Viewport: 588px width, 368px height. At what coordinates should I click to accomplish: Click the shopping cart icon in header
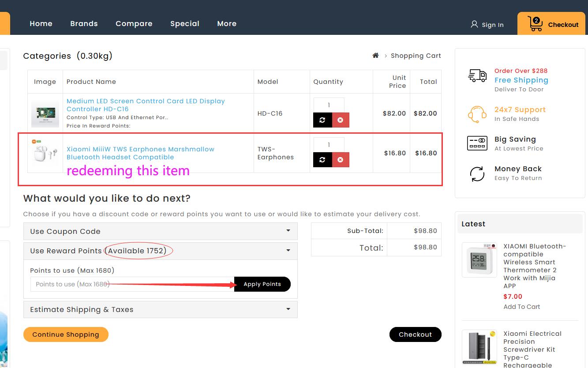[535, 24]
